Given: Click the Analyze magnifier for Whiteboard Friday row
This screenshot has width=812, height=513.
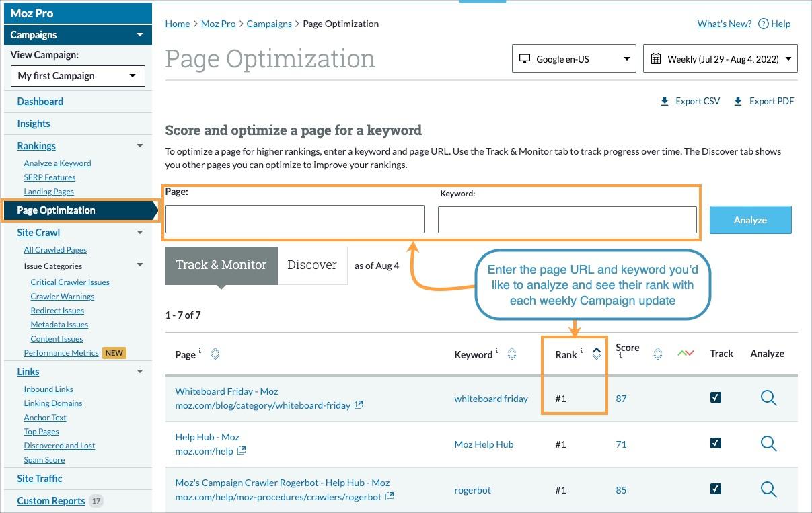Looking at the screenshot, I should click(x=768, y=398).
